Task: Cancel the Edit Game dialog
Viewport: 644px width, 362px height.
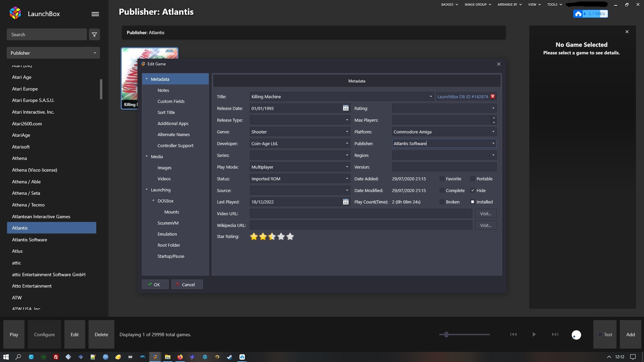Action: pos(187,285)
